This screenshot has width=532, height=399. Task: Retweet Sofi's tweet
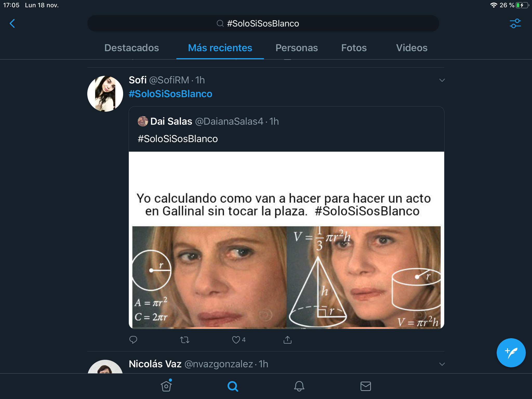pyautogui.click(x=185, y=340)
